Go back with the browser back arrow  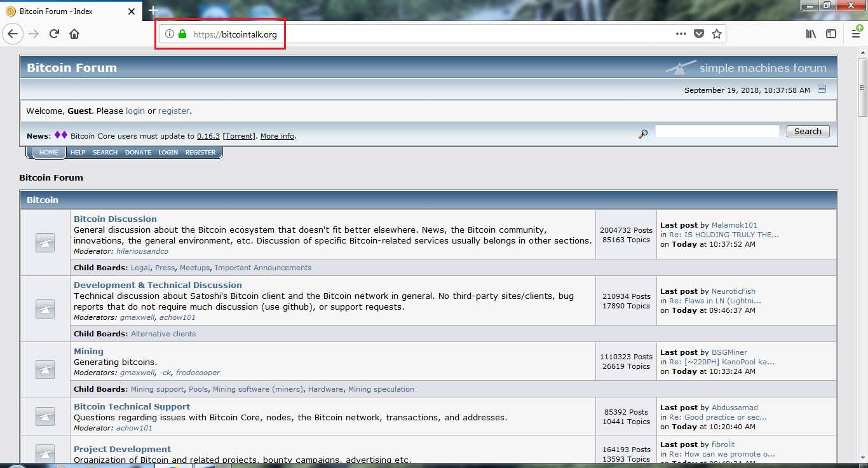(13, 34)
